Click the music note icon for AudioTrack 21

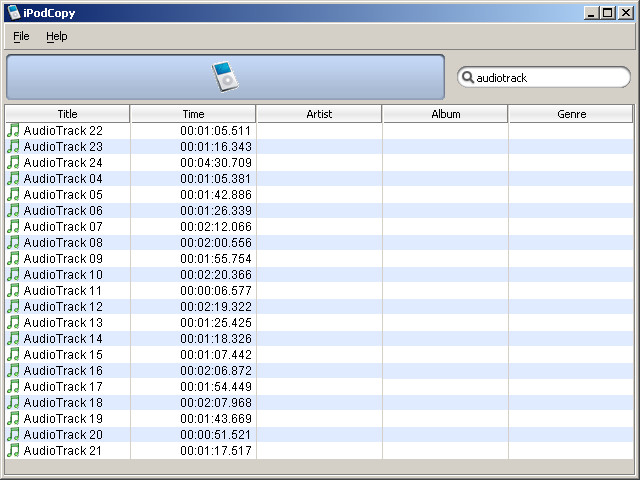[x=13, y=450]
